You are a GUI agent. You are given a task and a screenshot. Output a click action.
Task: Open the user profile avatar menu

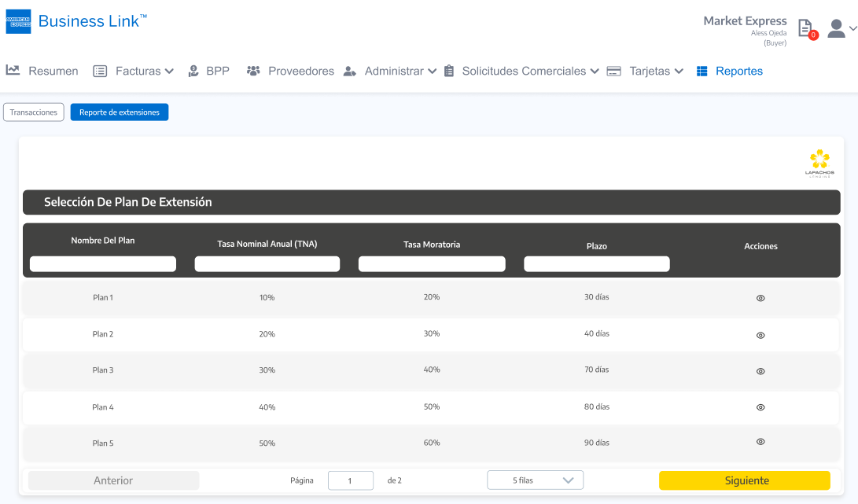[838, 28]
